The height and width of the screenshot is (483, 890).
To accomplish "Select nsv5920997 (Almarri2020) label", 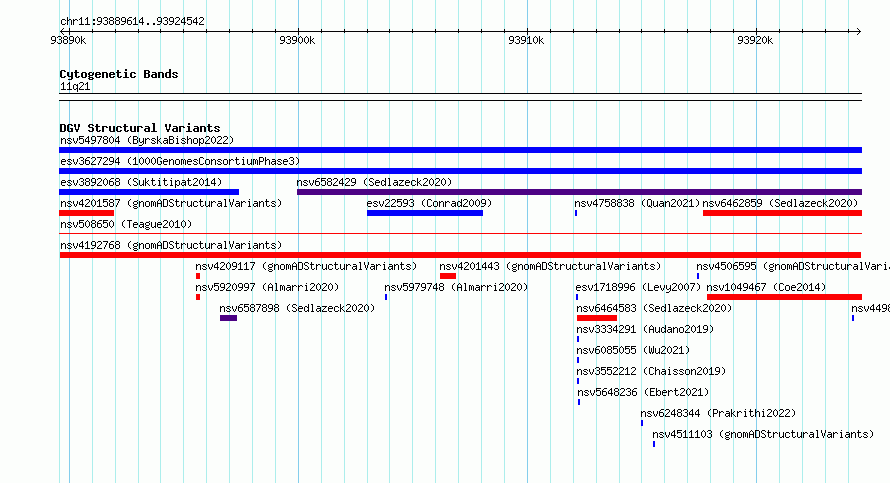I will tap(267, 287).
